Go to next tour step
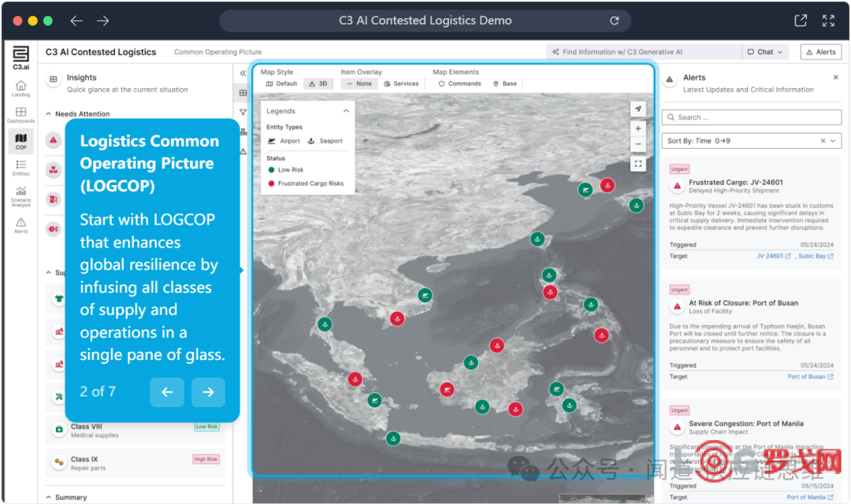This screenshot has height=504, width=851. (x=208, y=392)
